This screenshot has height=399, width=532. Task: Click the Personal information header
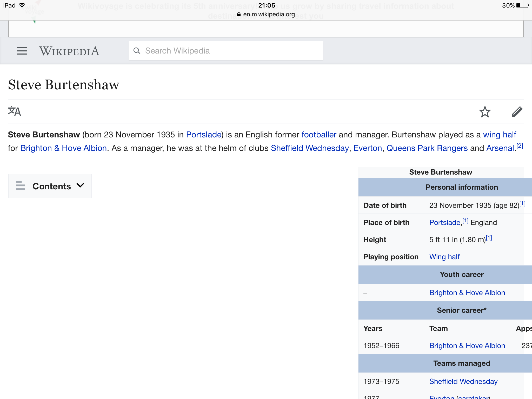coord(462,187)
